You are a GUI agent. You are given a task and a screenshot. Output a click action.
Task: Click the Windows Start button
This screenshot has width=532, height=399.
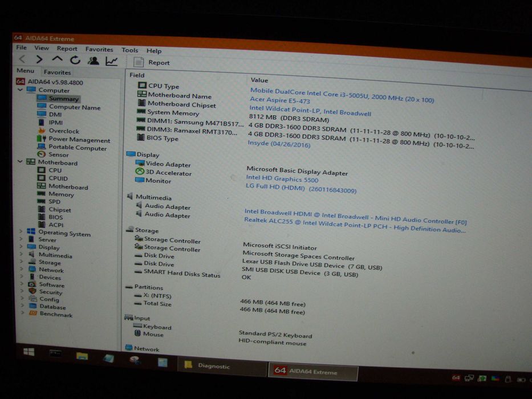coord(29,352)
